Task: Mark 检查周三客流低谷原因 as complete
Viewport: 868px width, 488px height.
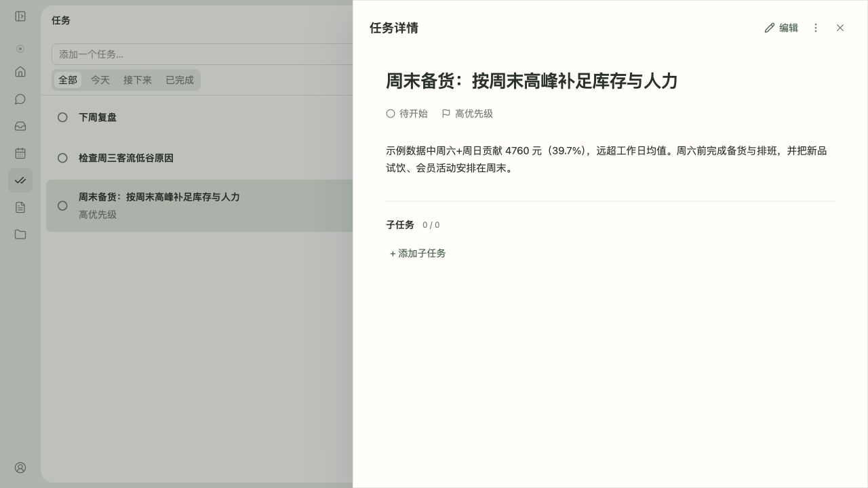Action: click(62, 158)
